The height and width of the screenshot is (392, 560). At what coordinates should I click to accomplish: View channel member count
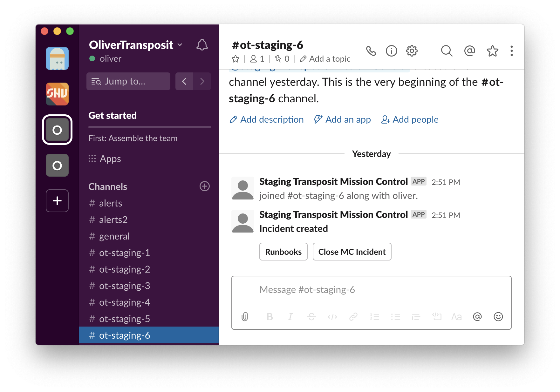coord(257,59)
